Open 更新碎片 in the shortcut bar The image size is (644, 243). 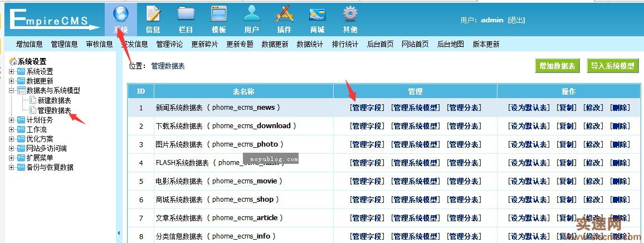[204, 45]
